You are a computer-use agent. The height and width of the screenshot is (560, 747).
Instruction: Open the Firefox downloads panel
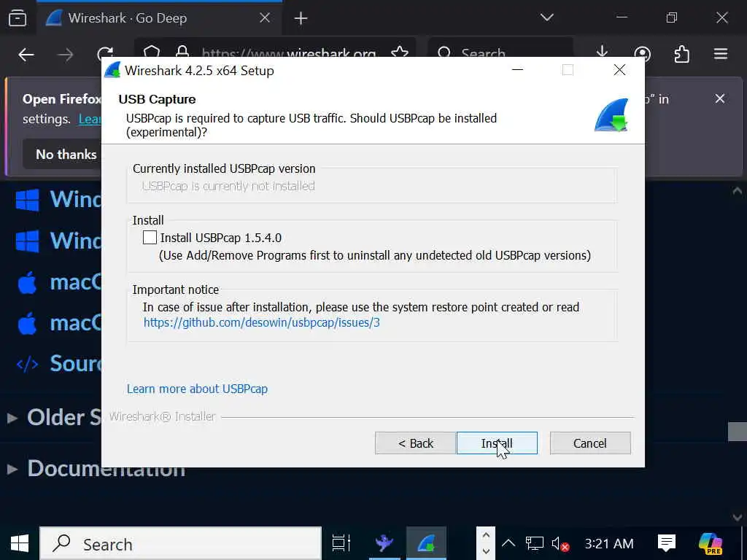click(602, 53)
